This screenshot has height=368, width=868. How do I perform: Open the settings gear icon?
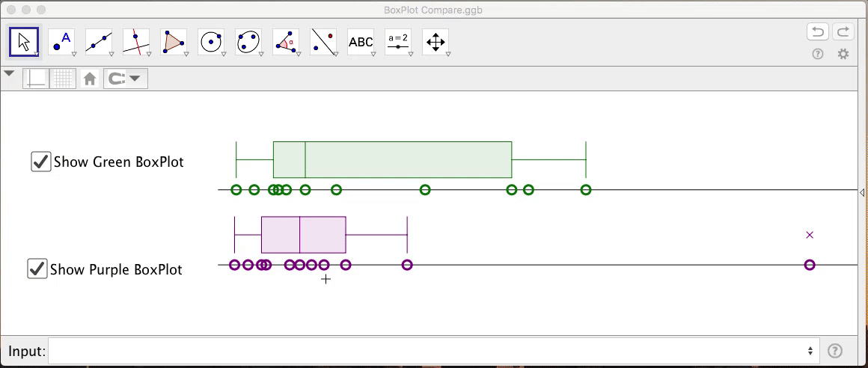click(843, 55)
